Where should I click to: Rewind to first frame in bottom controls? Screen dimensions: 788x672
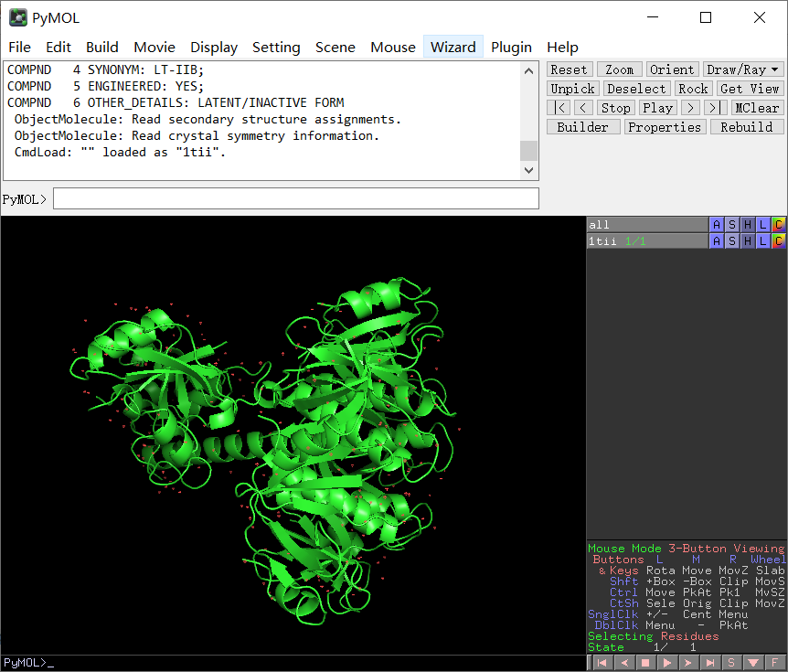tap(602, 663)
